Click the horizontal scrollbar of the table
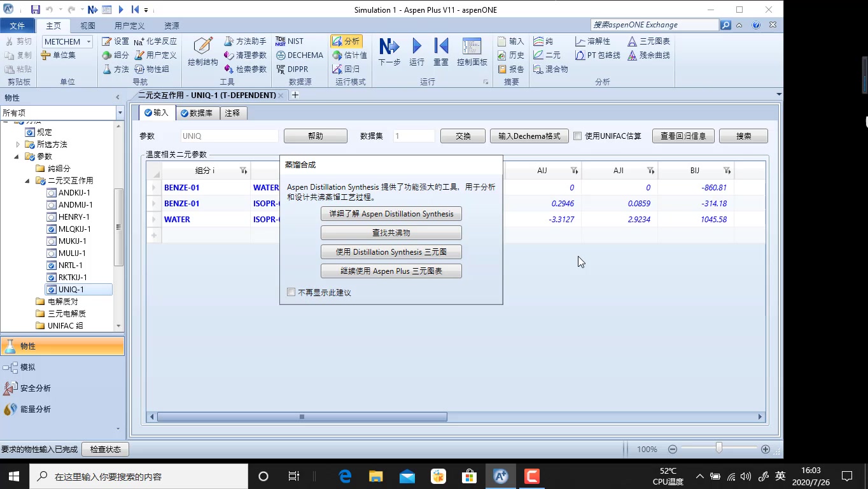 coord(302,417)
